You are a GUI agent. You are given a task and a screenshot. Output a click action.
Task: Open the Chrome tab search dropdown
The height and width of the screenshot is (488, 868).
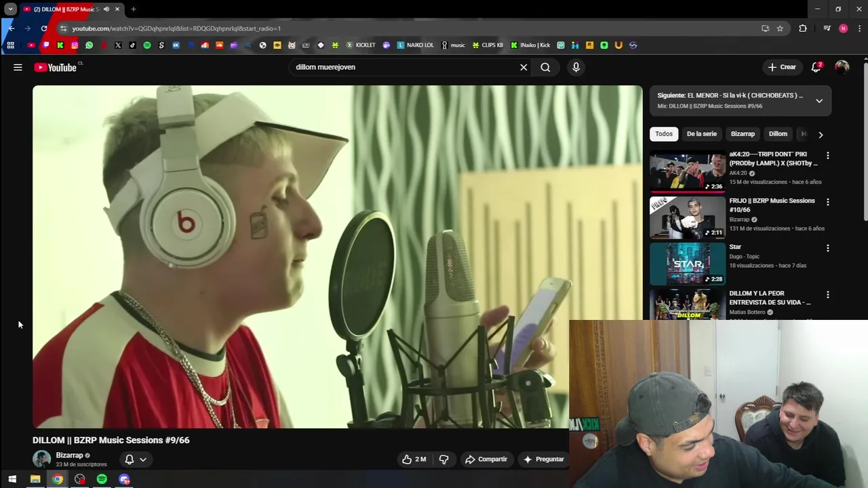click(x=10, y=9)
